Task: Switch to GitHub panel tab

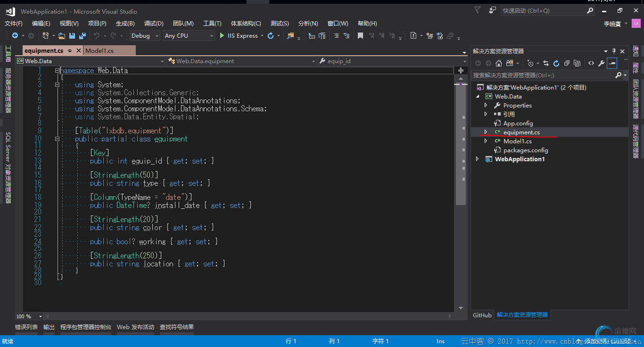Action: tap(482, 315)
